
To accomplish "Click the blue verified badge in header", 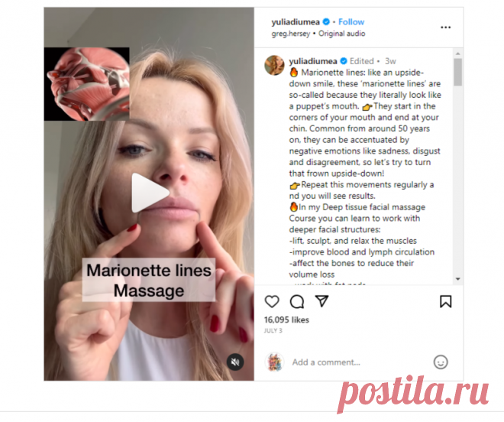I will pos(326,22).
